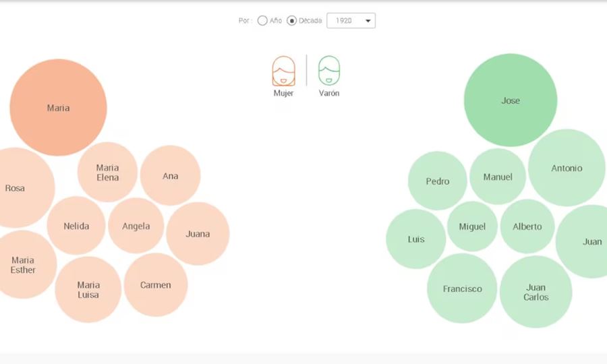Image resolution: width=607 pixels, height=364 pixels.
Task: Click the Manuel name bubble
Action: coord(498,177)
